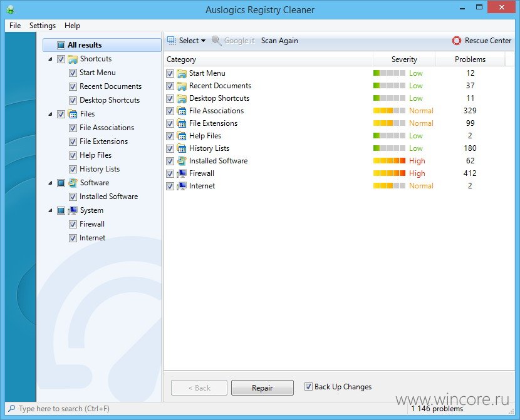Select Installed Software label in the sidebar tree
Screen dimensions: 520x420
[x=109, y=197]
